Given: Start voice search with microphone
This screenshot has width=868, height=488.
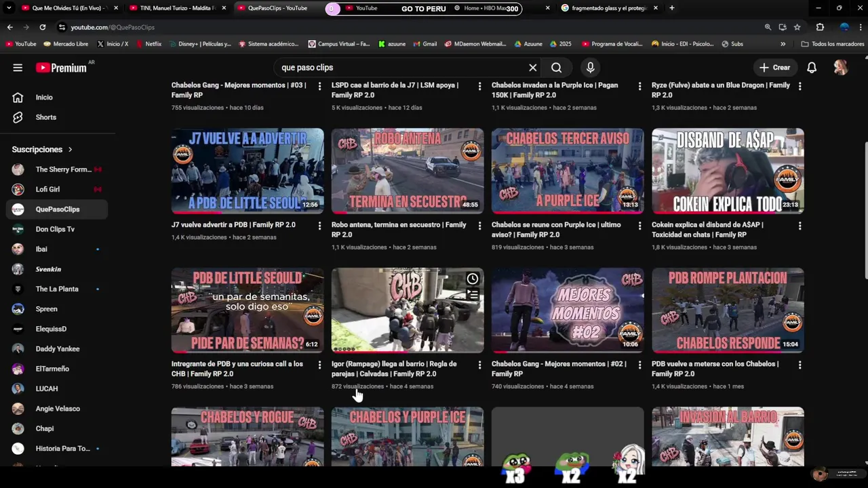Looking at the screenshot, I should pos(590,68).
